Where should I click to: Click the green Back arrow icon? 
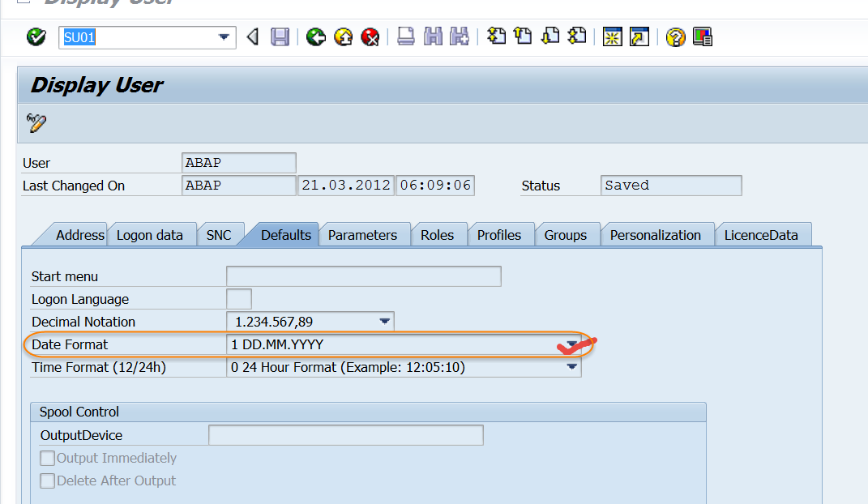coord(316,37)
